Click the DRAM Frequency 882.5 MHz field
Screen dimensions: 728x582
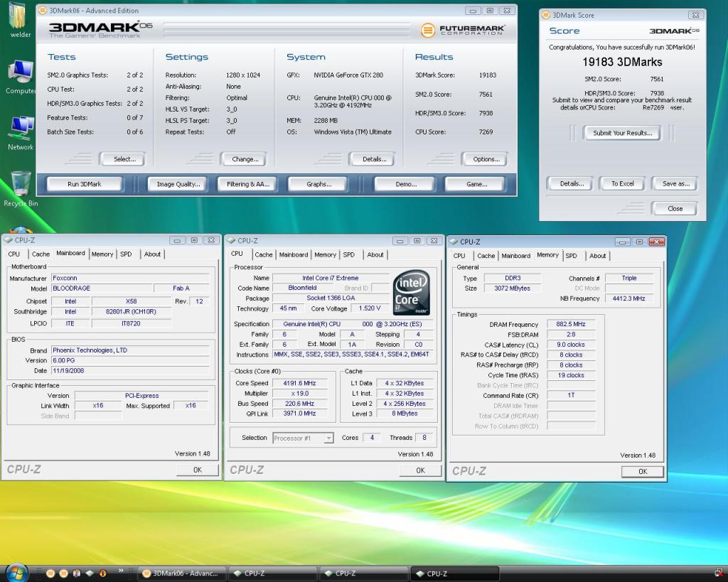[x=571, y=325]
